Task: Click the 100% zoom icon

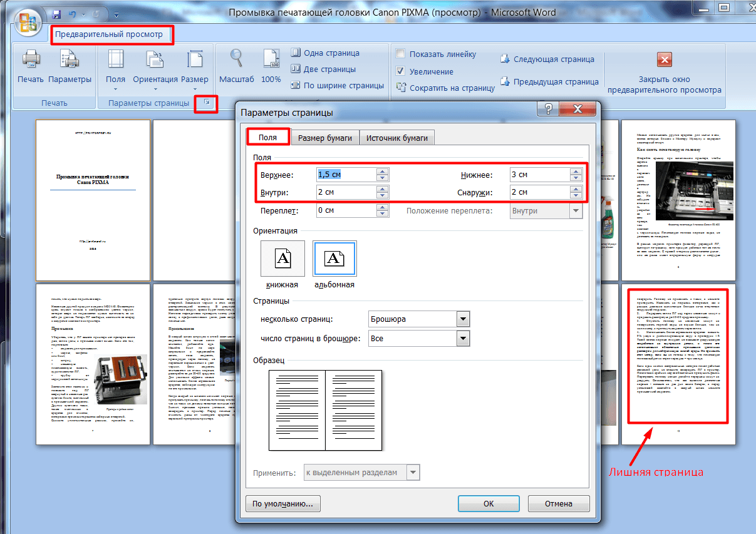Action: (x=271, y=66)
